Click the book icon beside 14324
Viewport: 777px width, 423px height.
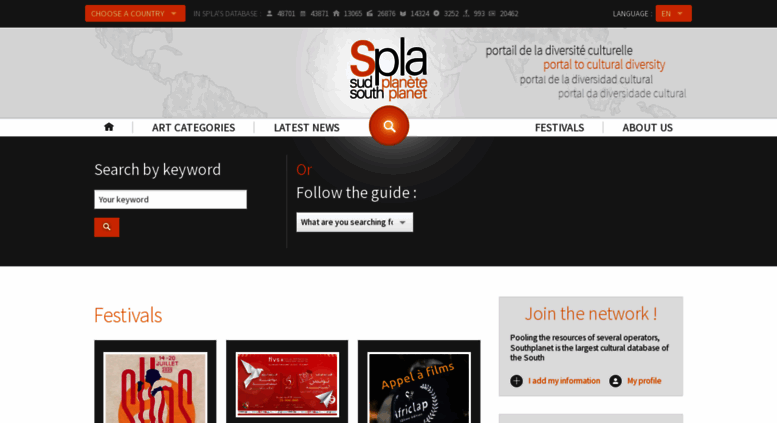point(403,14)
